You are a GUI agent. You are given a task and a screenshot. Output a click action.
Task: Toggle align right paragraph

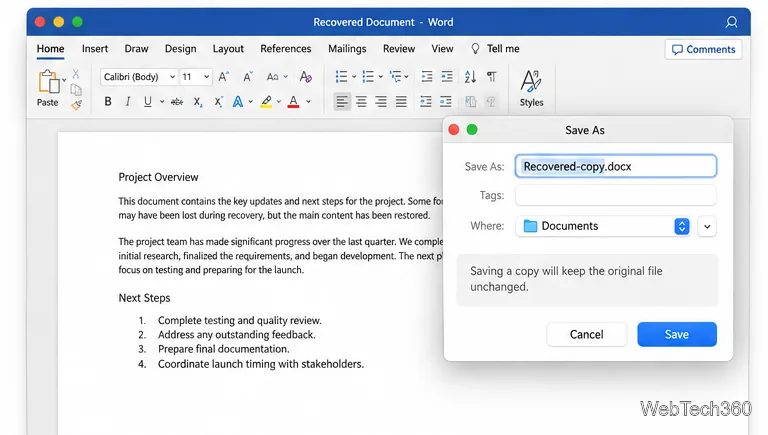(x=381, y=102)
